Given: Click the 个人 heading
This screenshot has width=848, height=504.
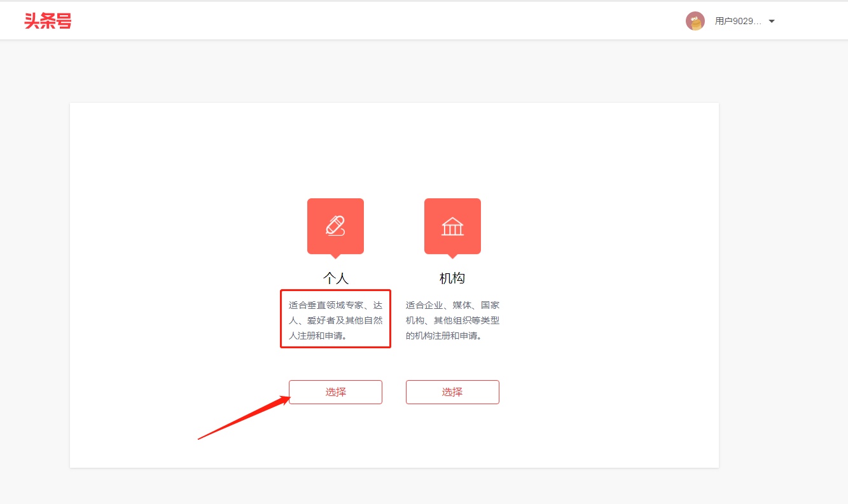Looking at the screenshot, I should click(x=336, y=278).
